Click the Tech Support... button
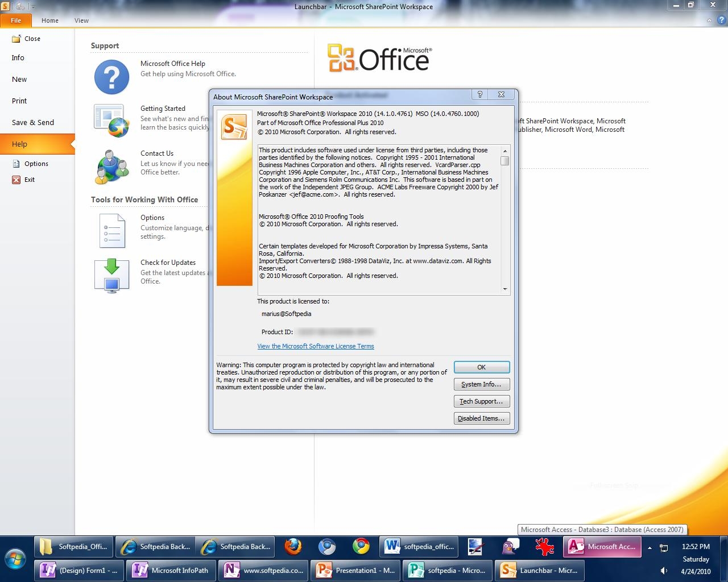Image resolution: width=728 pixels, height=582 pixels. [x=481, y=401]
